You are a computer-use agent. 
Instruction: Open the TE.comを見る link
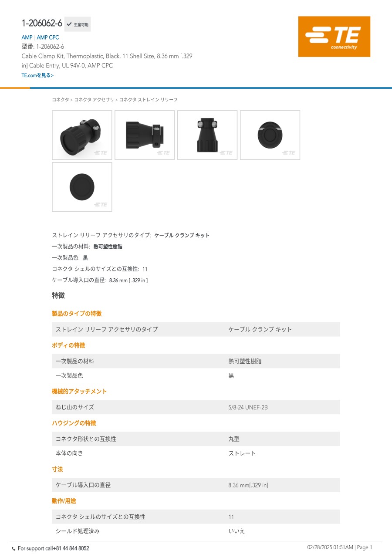[37, 75]
